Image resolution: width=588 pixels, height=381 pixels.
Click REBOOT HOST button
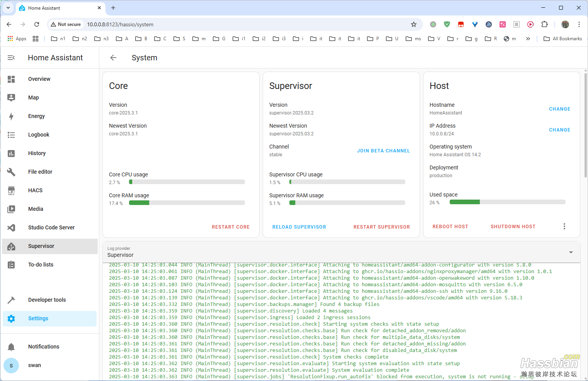[450, 227]
